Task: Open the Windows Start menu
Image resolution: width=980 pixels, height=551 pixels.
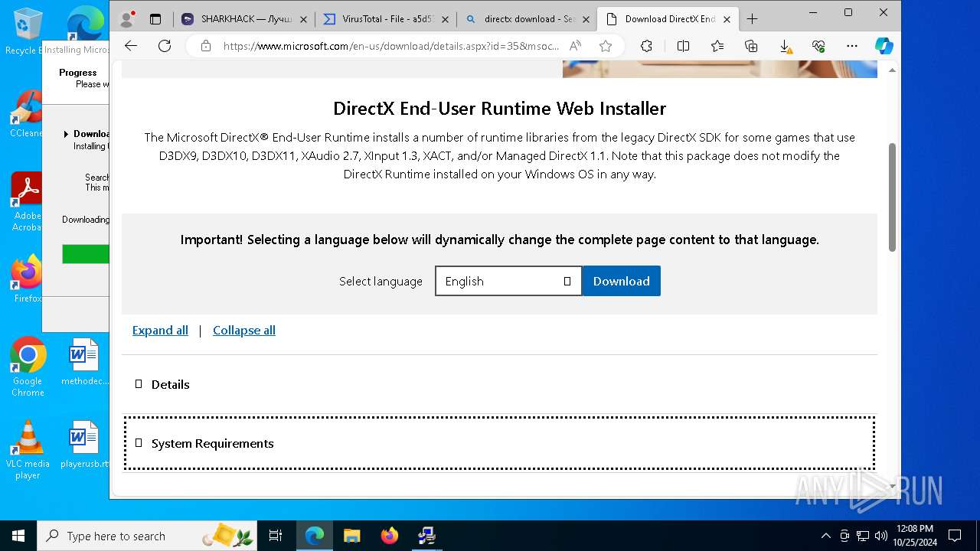Action: tap(18, 536)
